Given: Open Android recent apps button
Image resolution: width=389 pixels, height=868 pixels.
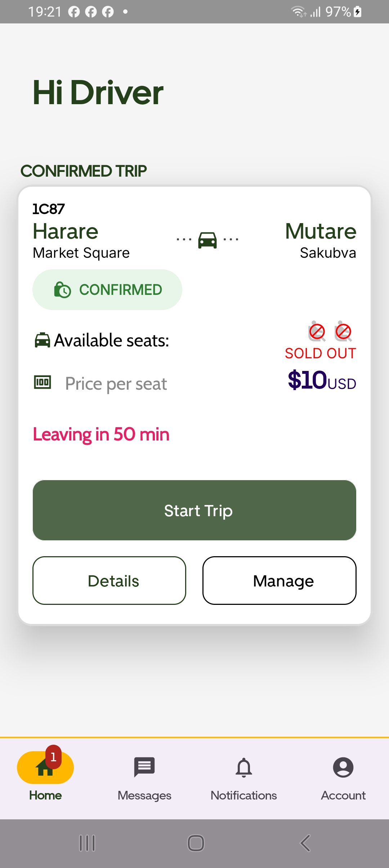Looking at the screenshot, I should pyautogui.click(x=87, y=843).
